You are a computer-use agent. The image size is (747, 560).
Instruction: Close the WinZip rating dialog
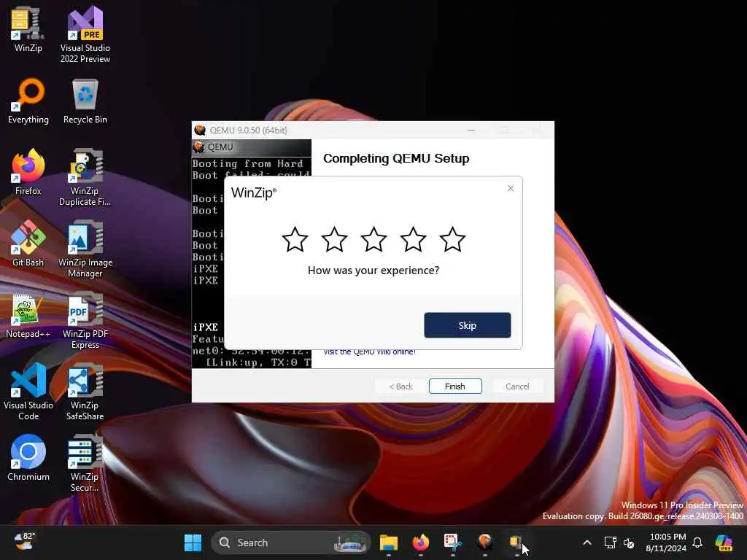pos(510,189)
